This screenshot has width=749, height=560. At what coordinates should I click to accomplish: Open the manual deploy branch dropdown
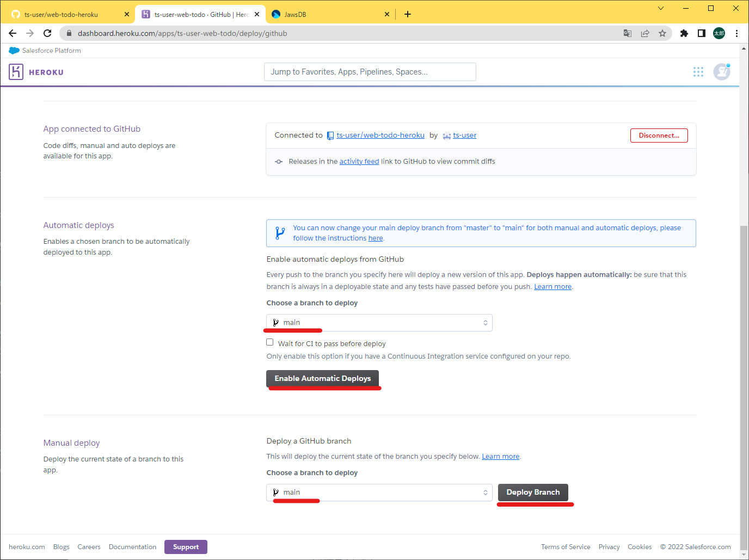[x=379, y=493]
